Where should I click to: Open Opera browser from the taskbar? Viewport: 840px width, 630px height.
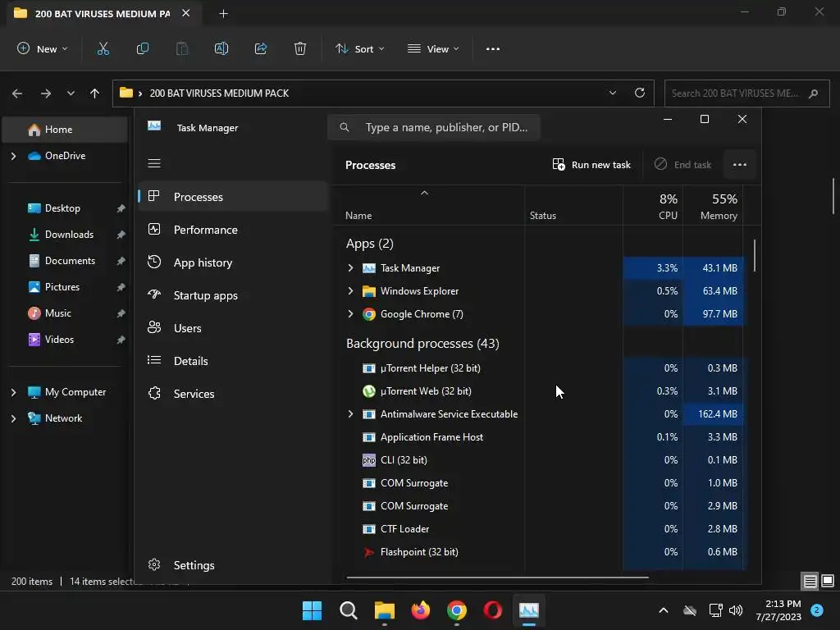coord(492,610)
